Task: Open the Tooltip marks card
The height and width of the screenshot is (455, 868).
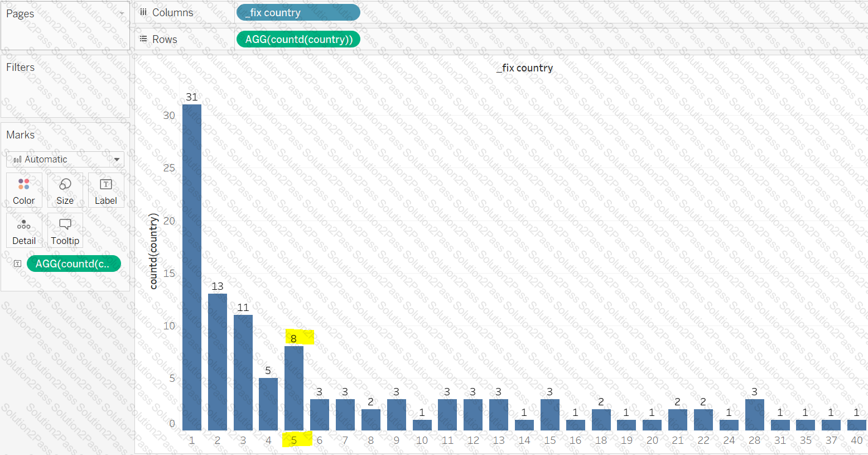Action: pos(65,231)
